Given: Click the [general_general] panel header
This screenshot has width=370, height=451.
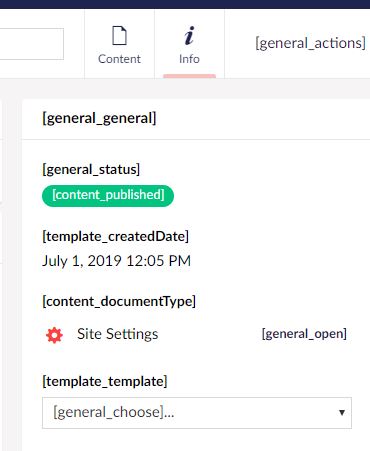Looking at the screenshot, I should point(99,118).
